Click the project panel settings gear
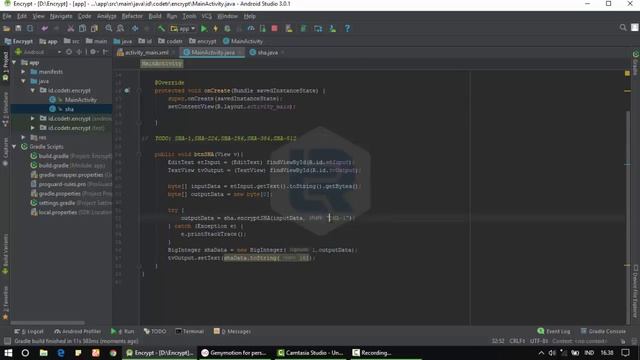 coord(93,52)
